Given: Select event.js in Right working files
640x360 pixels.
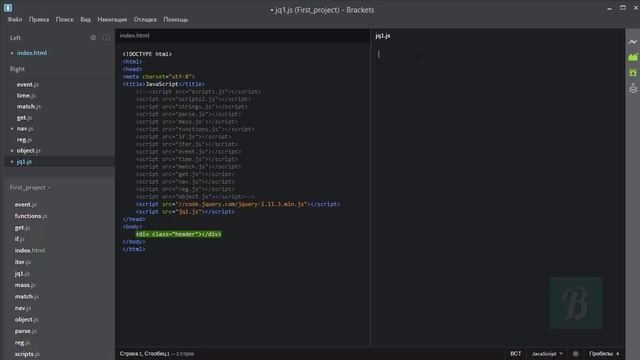Looking at the screenshot, I should 28,84.
